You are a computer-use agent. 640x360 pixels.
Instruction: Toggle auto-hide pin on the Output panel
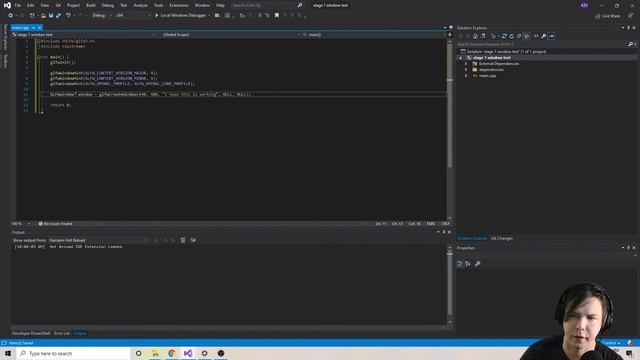point(444,232)
